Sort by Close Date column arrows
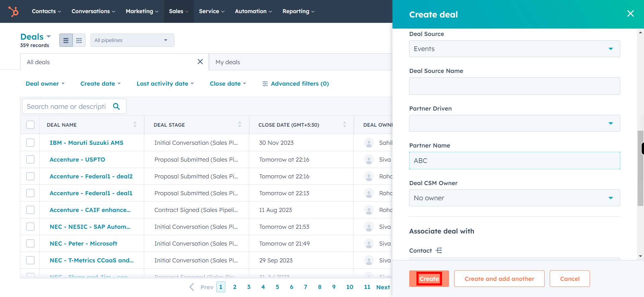Screen dimensions: 644x297 coord(344,125)
